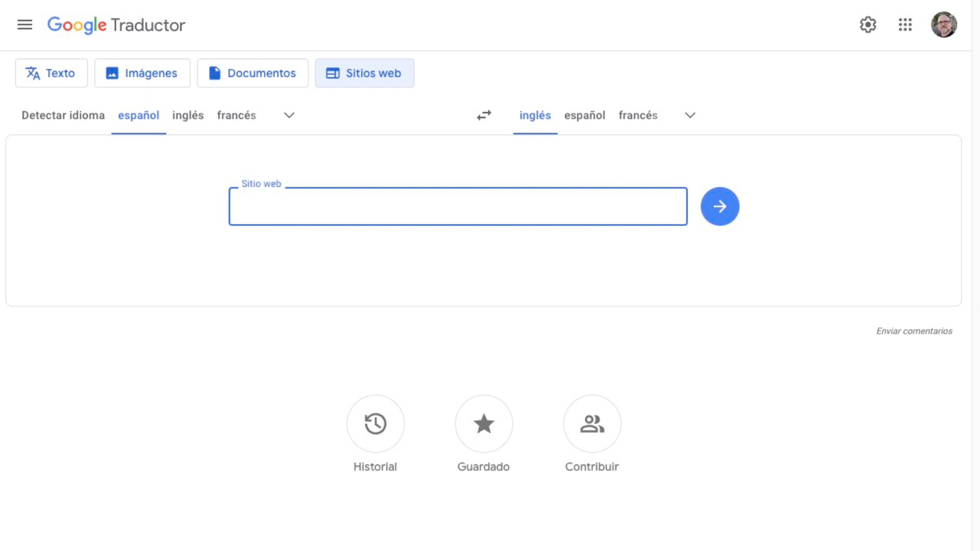Viewport: 980px width, 551px height.
Task: Select español as target language
Action: point(584,115)
